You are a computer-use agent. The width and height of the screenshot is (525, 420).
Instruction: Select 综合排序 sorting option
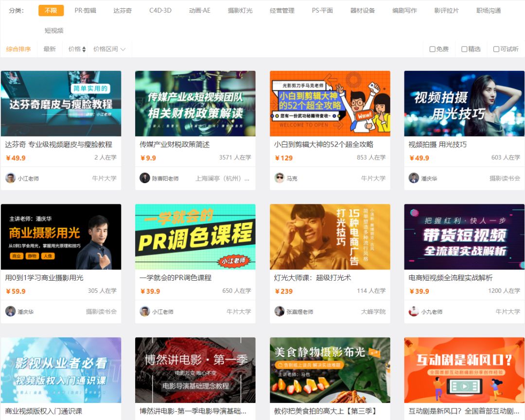(18, 49)
